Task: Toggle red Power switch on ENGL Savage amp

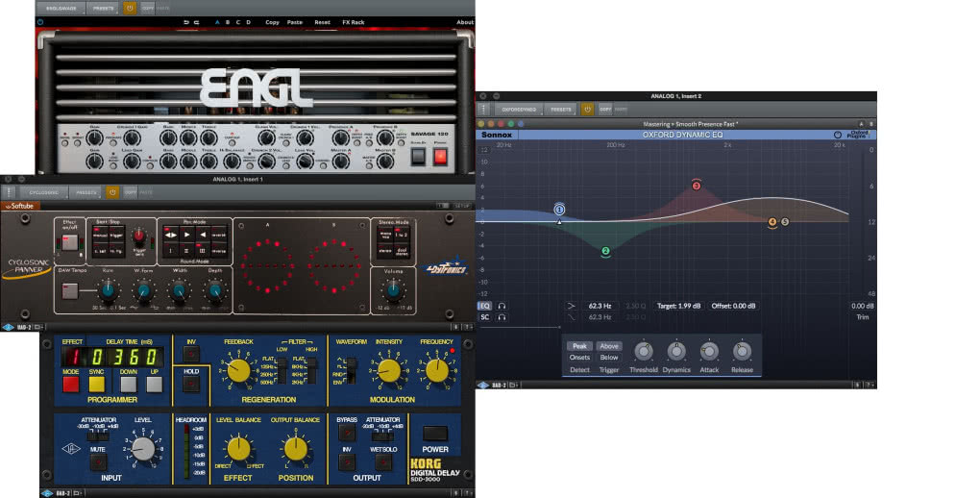Action: (x=441, y=156)
